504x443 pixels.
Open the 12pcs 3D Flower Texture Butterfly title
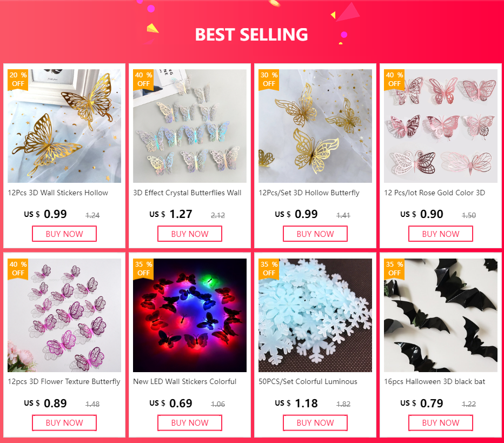pos(64,381)
